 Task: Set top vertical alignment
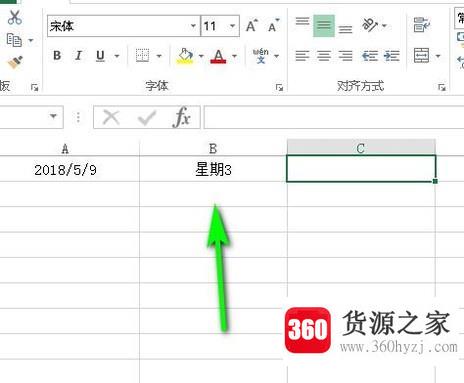coord(302,22)
